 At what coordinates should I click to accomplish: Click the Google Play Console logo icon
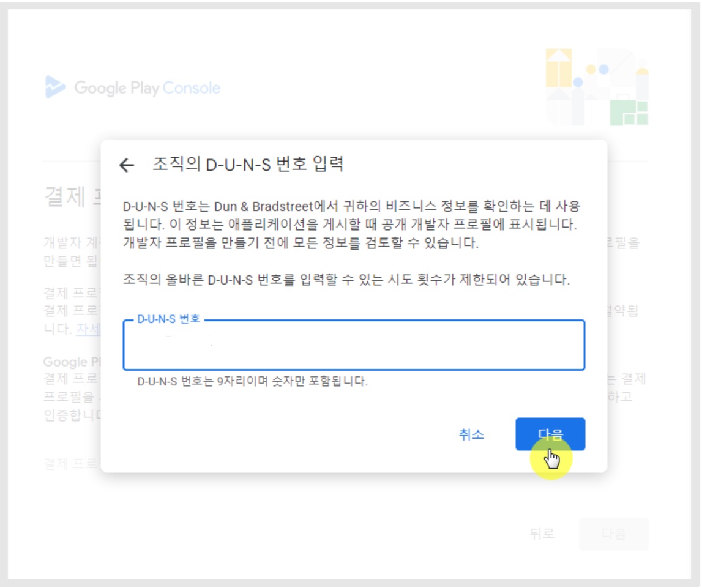point(55,87)
